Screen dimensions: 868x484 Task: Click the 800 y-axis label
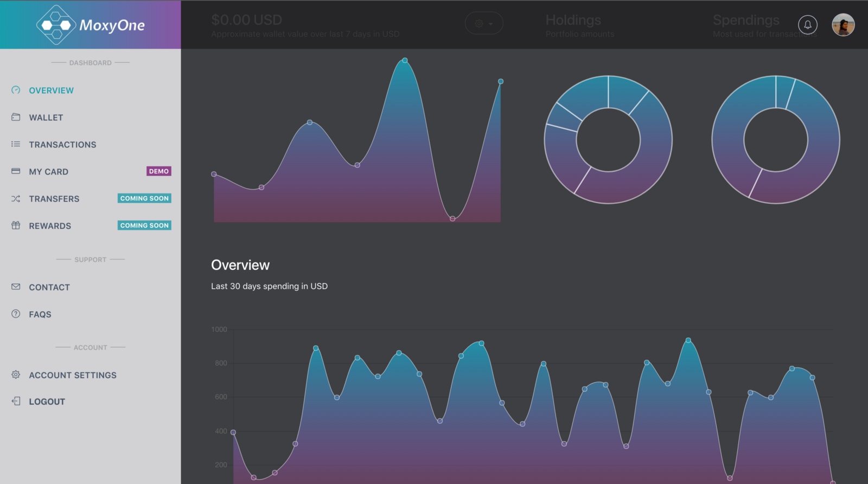221,363
